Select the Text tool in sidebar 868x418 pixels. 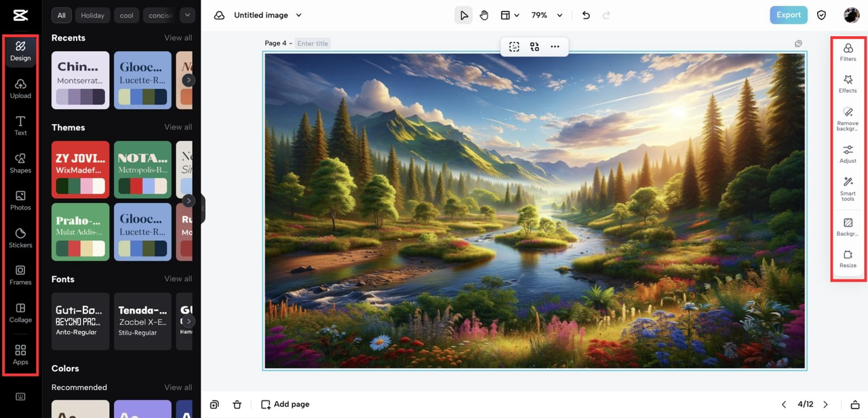point(20,126)
